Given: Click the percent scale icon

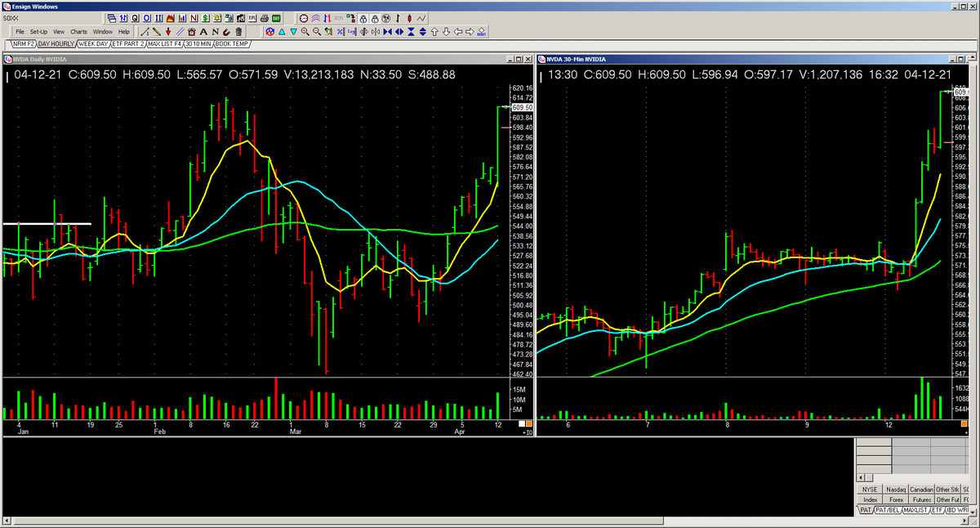Looking at the screenshot, I should pyautogui.click(x=340, y=32).
